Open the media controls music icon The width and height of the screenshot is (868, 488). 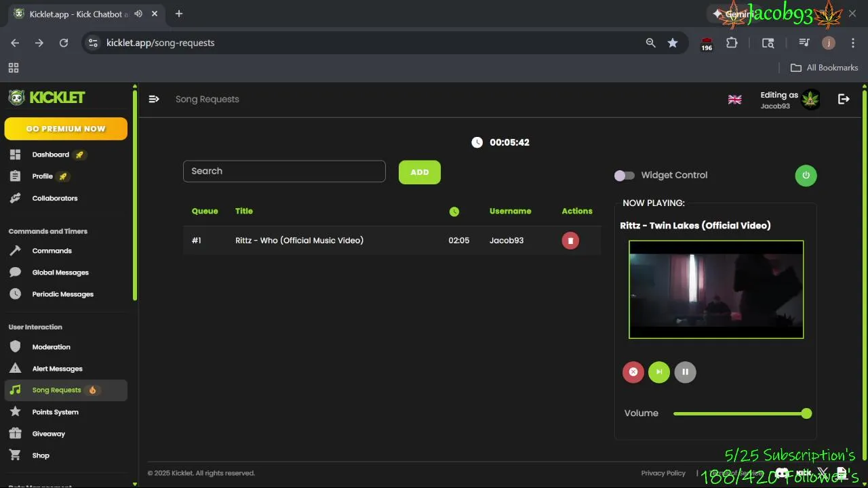coord(804,43)
